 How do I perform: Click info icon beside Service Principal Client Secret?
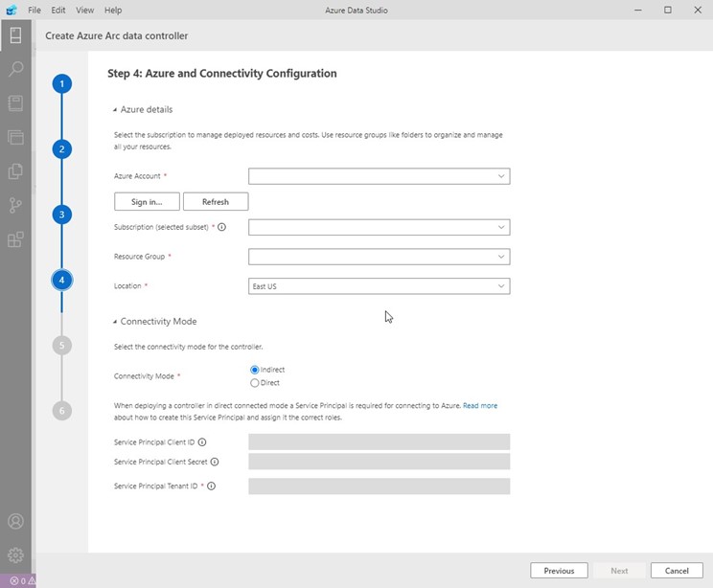coord(215,462)
